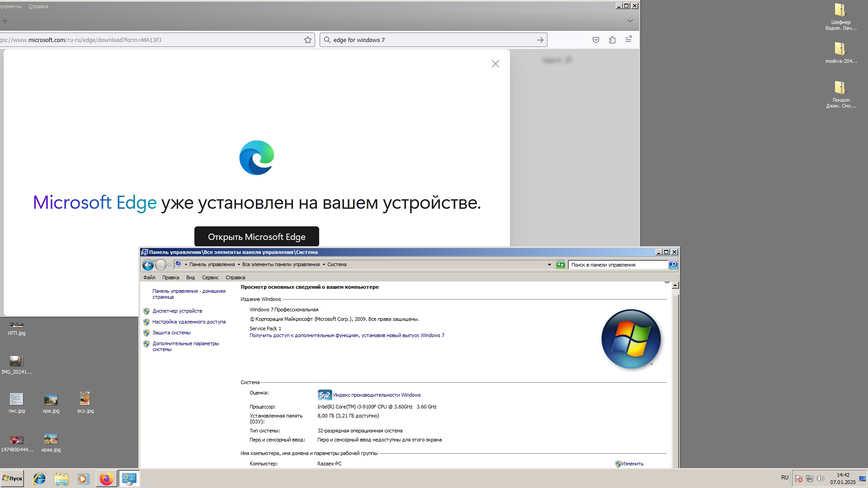
Task: Open Action Center flag tray icon
Action: pyautogui.click(x=799, y=479)
